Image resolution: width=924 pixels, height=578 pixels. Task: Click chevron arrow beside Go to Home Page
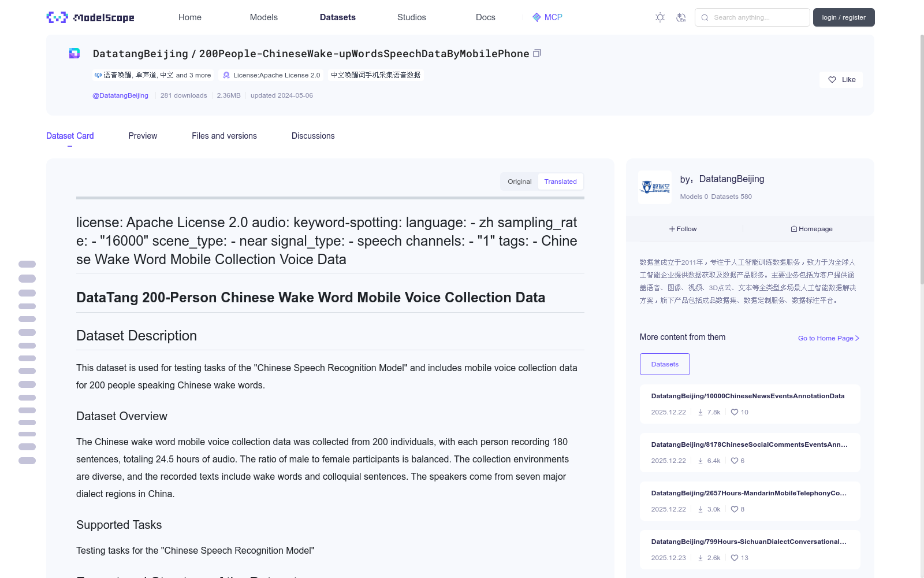(857, 338)
